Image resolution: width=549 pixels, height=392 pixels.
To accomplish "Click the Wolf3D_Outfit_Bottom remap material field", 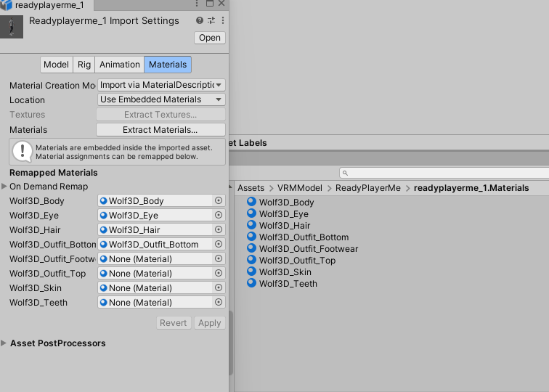I will pos(155,244).
